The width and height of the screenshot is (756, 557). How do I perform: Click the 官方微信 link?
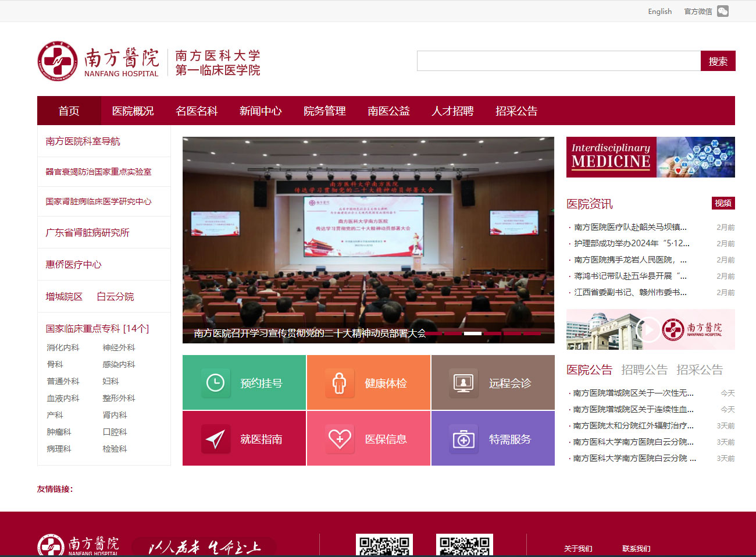pos(698,11)
